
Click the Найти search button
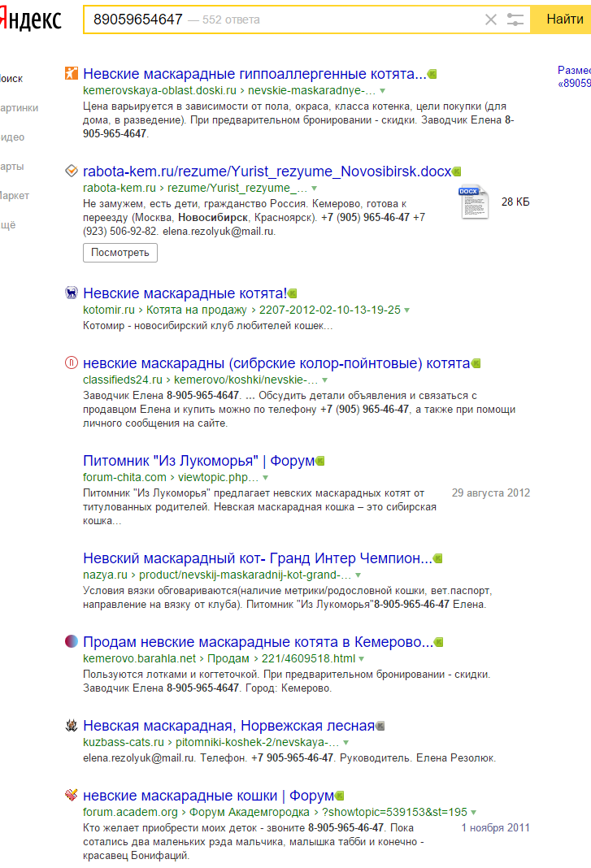click(x=562, y=20)
